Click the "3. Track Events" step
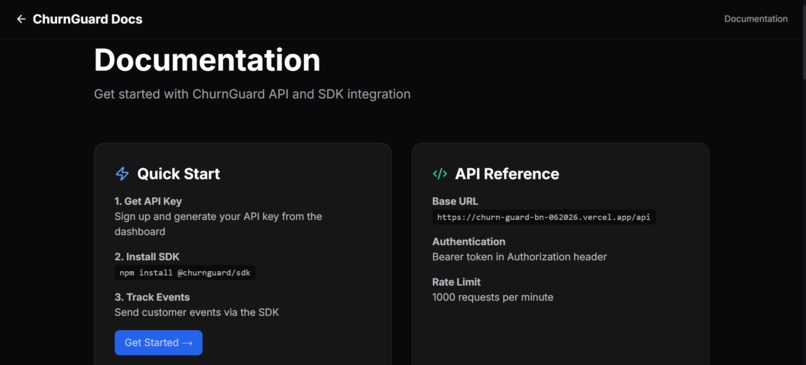The height and width of the screenshot is (365, 806). coord(152,297)
